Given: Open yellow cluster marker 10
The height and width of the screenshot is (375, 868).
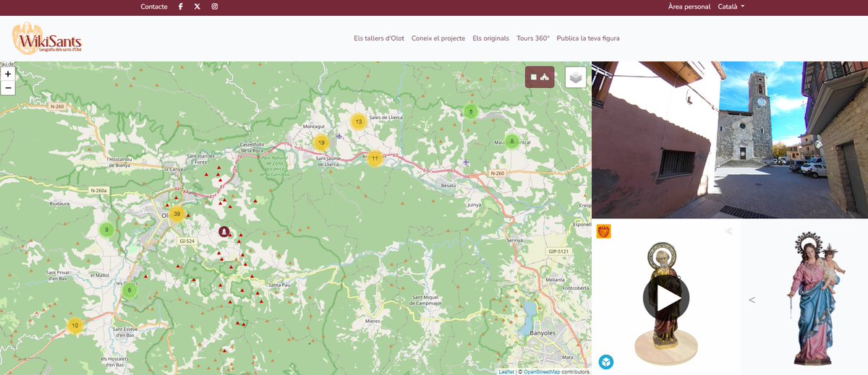Looking at the screenshot, I should [75, 326].
